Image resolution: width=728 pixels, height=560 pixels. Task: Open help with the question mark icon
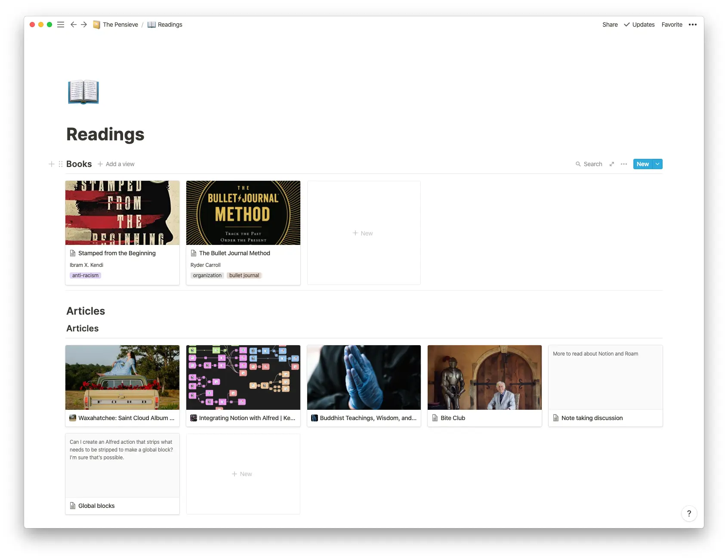pyautogui.click(x=689, y=513)
